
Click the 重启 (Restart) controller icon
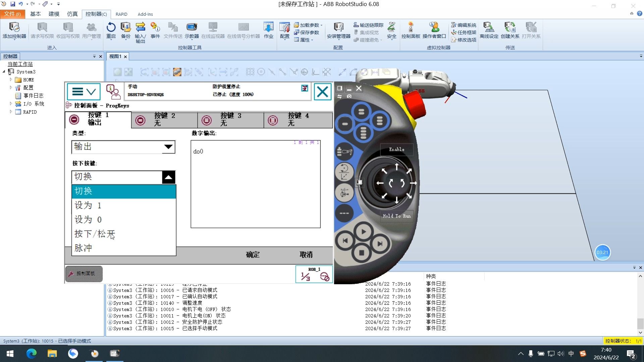coord(111,30)
